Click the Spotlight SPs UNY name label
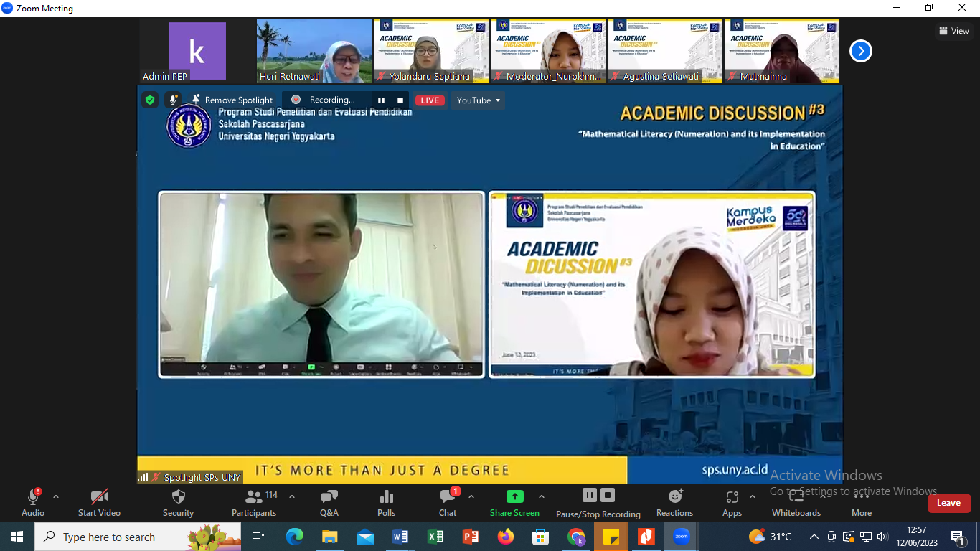The height and width of the screenshot is (551, 980). [190, 477]
